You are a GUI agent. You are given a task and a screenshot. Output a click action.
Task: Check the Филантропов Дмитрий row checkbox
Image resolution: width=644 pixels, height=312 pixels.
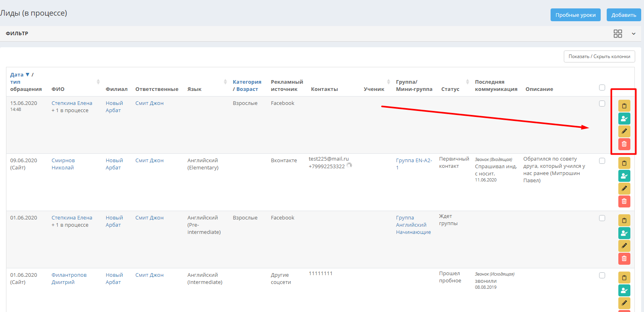click(x=602, y=275)
